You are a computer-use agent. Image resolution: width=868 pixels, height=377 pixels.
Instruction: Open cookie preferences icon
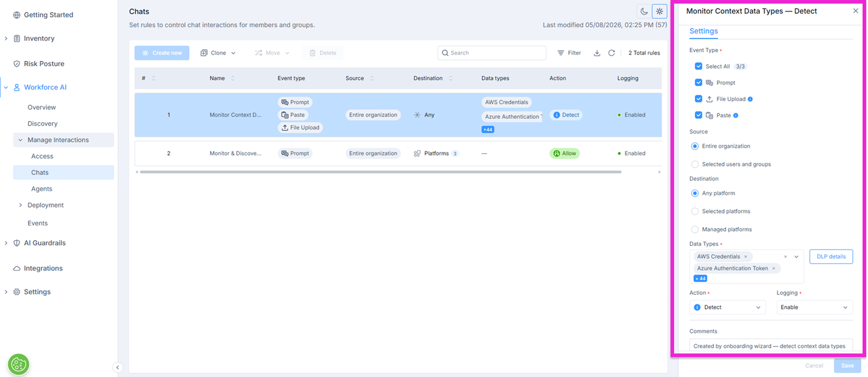coord(19,364)
